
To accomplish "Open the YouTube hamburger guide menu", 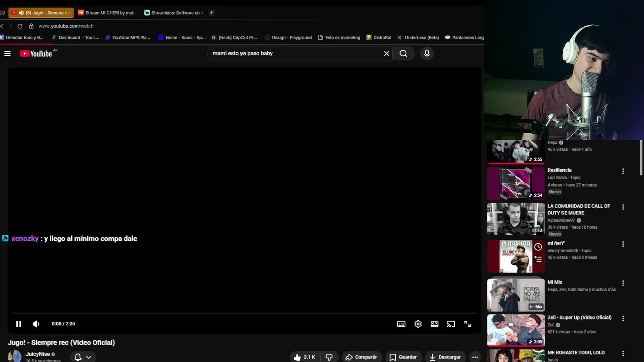I will point(7,53).
